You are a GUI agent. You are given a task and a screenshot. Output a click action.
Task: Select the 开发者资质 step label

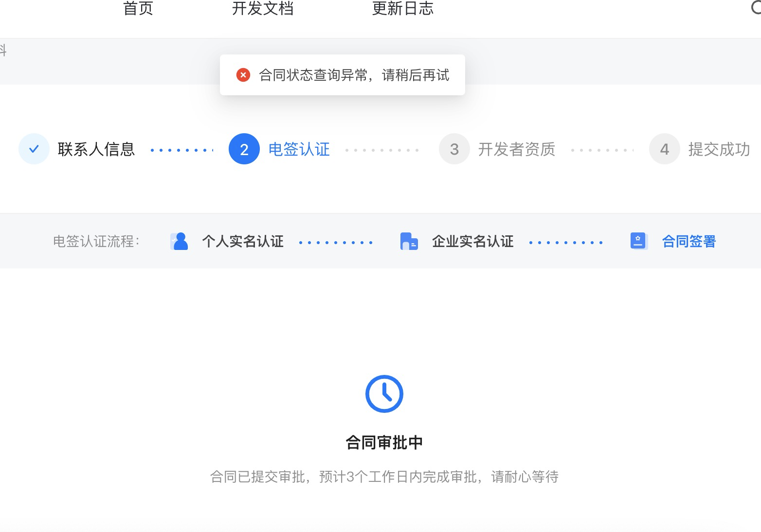click(517, 149)
